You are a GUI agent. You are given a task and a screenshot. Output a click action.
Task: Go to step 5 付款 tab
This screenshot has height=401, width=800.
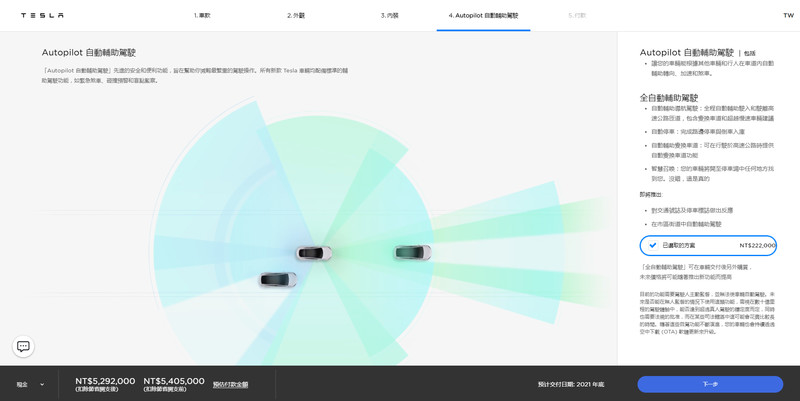(577, 15)
